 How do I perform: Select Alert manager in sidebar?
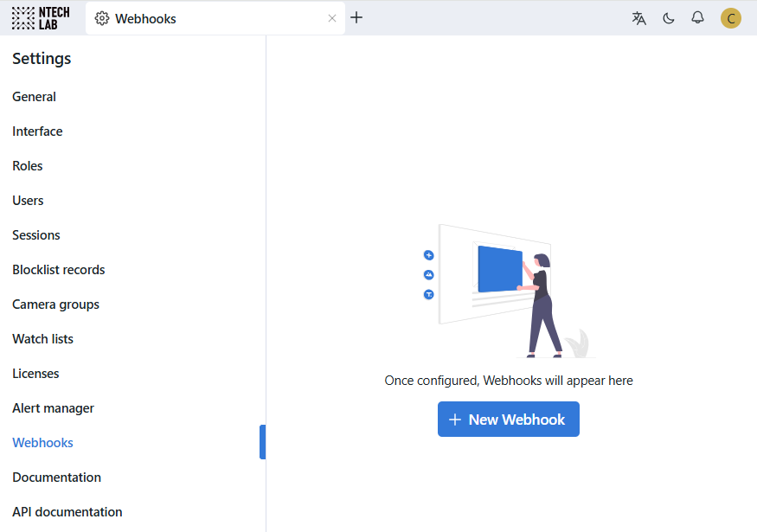54,408
